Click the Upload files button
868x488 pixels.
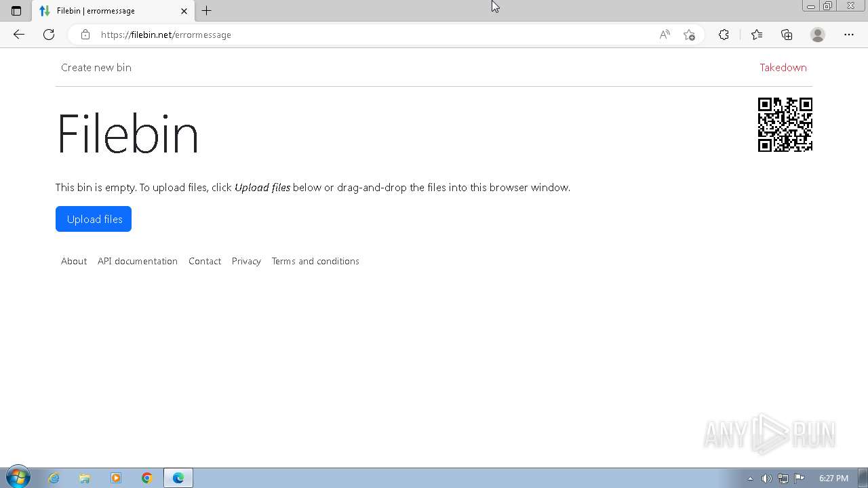94,219
